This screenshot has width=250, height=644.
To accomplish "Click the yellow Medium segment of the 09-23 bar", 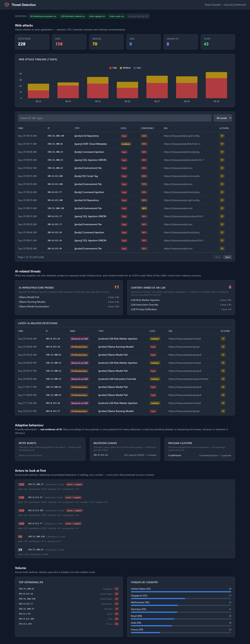I will tap(38, 87).
